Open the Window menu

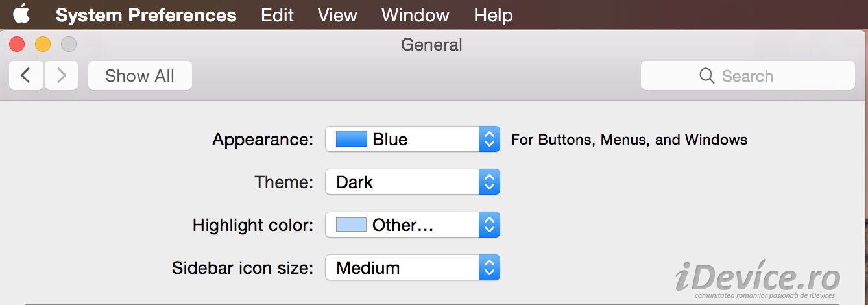pos(415,15)
